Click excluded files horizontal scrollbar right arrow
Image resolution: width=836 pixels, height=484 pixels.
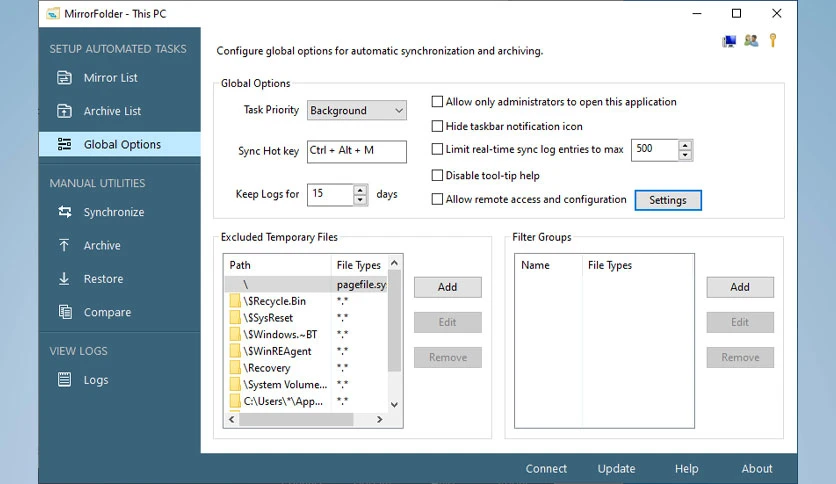[x=380, y=420]
